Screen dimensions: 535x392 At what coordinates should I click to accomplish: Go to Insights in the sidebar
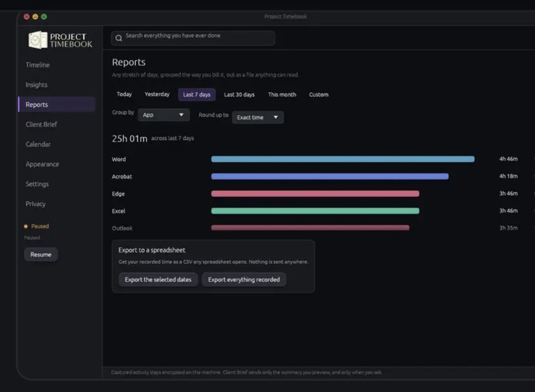36,85
